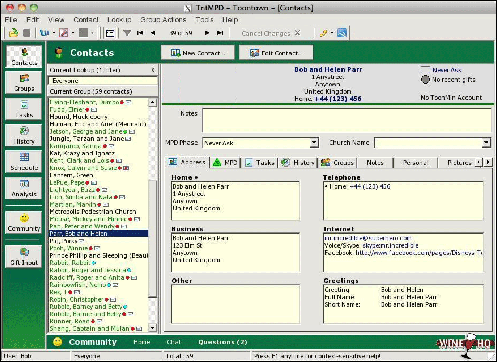Screen dimensions: 497x362
Task: Click the red pencil edit toolbar icon
Action: tap(63, 33)
